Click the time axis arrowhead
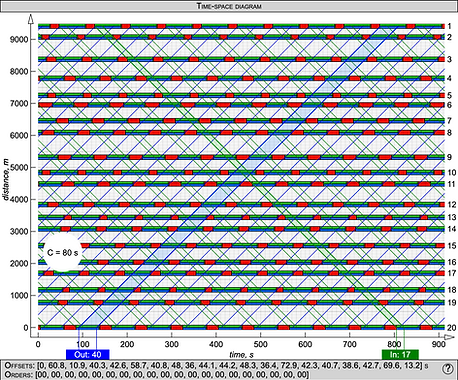Screen dimensions: 458x380 pyautogui.click(x=450, y=337)
